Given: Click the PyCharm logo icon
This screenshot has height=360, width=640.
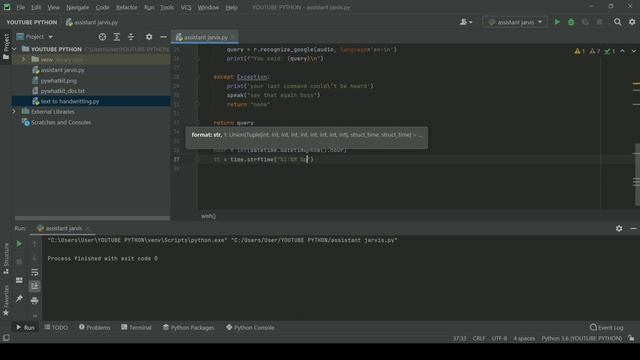Looking at the screenshot, I should point(7,7).
